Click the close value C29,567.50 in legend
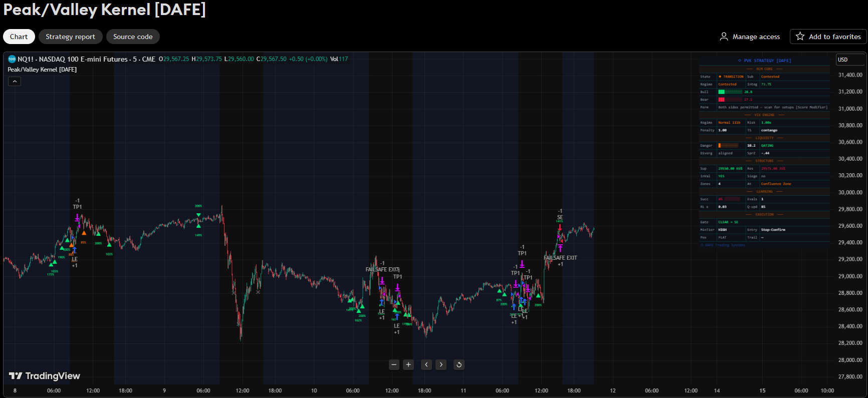This screenshot has width=868, height=398. (272, 59)
